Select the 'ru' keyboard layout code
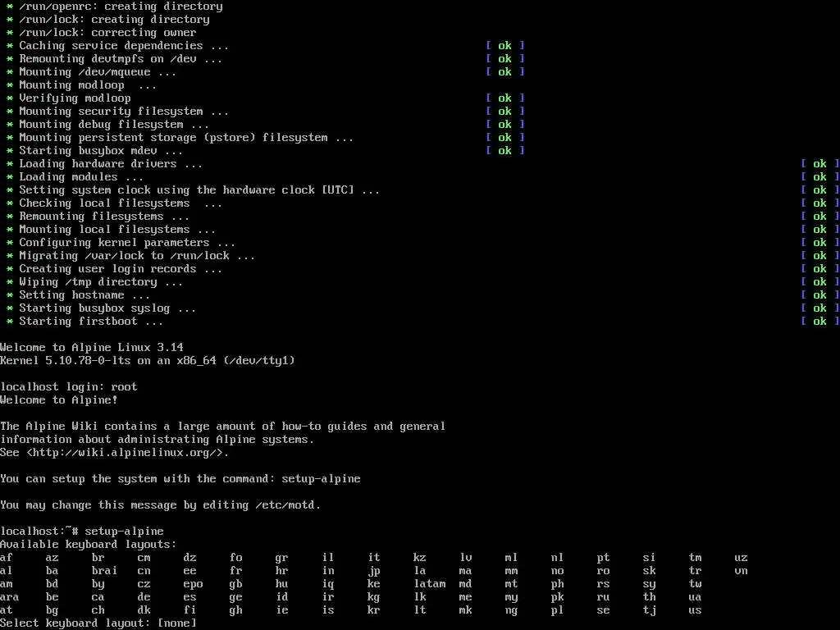 click(x=603, y=597)
